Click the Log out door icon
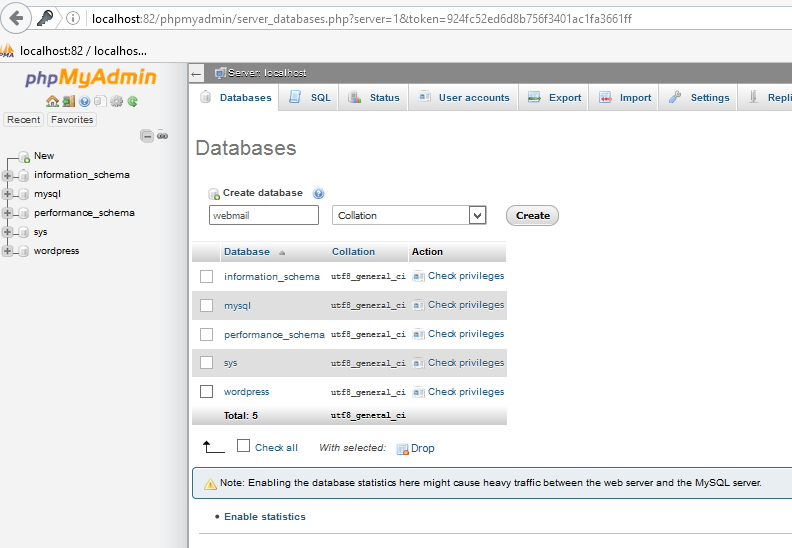 [69, 102]
